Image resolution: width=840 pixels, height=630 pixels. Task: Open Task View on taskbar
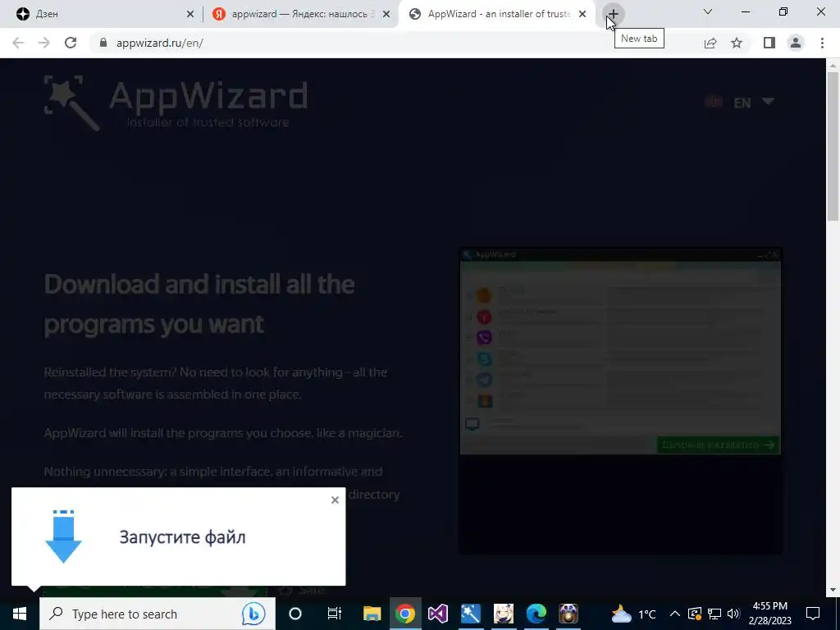pos(335,614)
